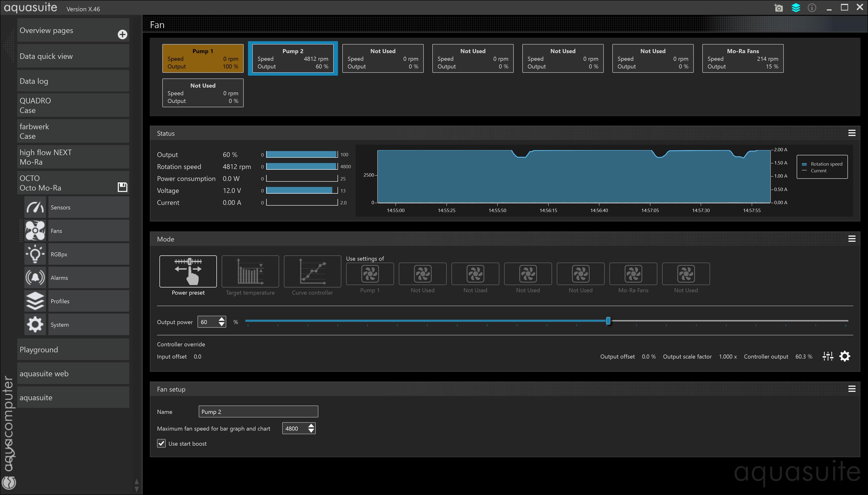Click the output adjustment sliders icon
The width and height of the screenshot is (868, 495).
tap(827, 356)
